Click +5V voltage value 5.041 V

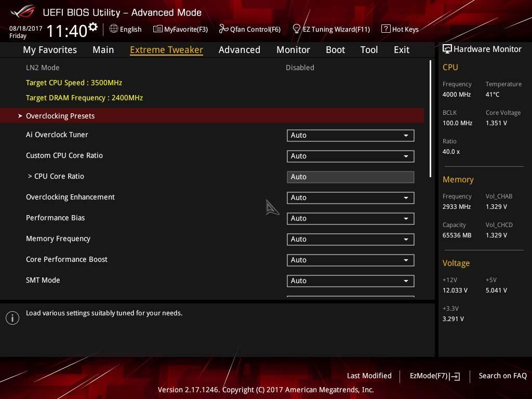click(496, 290)
